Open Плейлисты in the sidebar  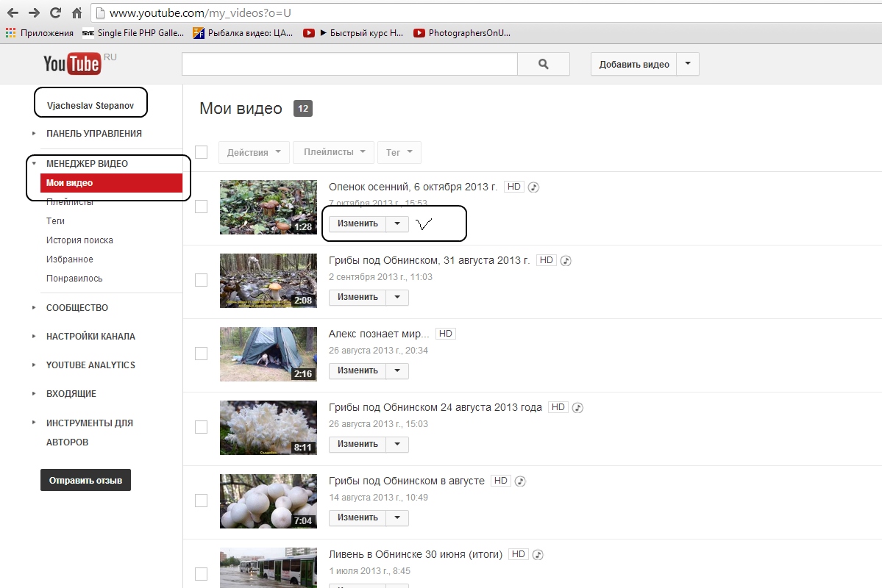point(69,202)
